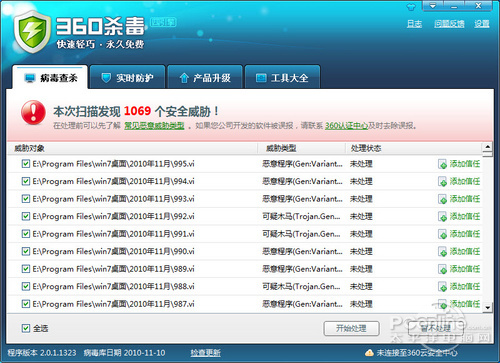Select file path ending in 995.vi
500x363 pixels.
pyautogui.click(x=113, y=164)
